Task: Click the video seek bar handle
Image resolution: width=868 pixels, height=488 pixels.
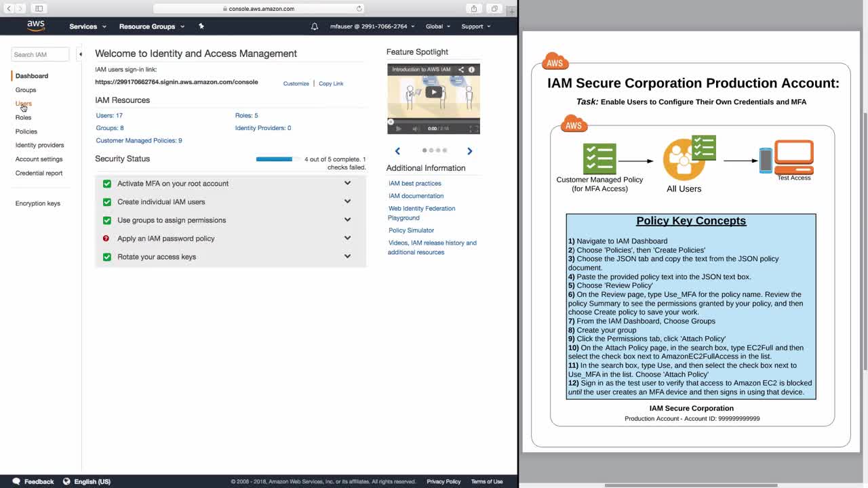Action: pyautogui.click(x=391, y=122)
